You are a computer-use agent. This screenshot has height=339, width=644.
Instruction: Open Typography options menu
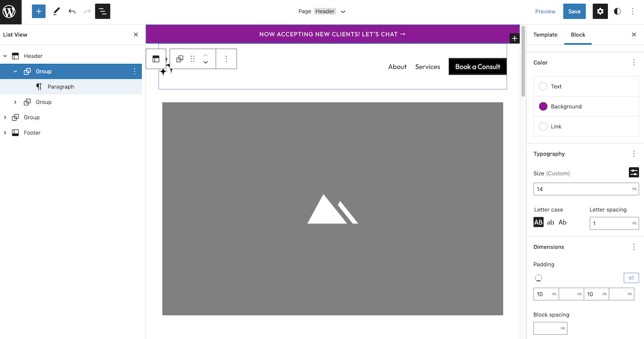(x=634, y=154)
